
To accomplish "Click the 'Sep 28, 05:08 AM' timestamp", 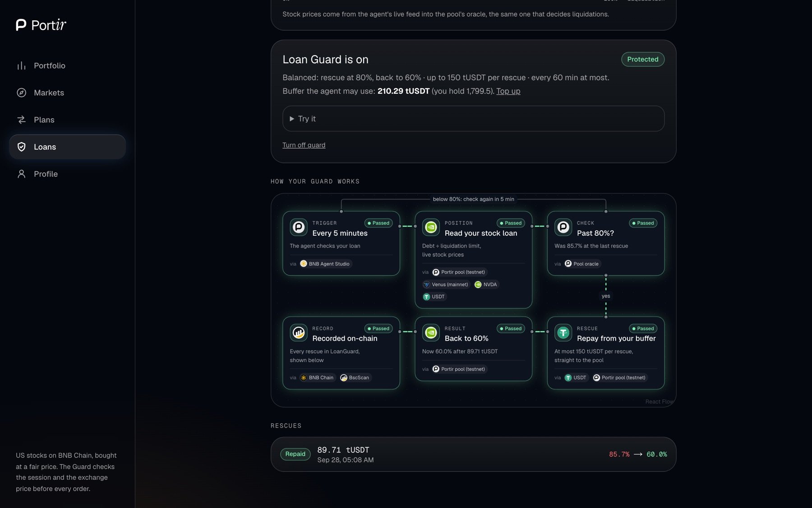I will (x=345, y=460).
